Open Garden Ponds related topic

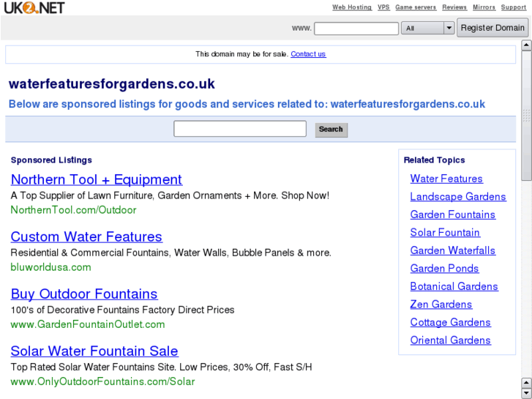click(x=444, y=269)
